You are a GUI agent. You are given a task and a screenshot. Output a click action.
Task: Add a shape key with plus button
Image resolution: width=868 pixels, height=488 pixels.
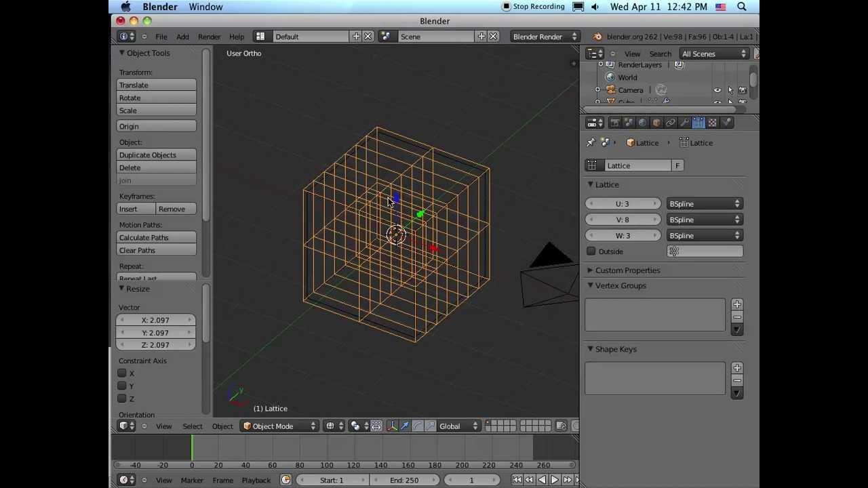tap(737, 368)
